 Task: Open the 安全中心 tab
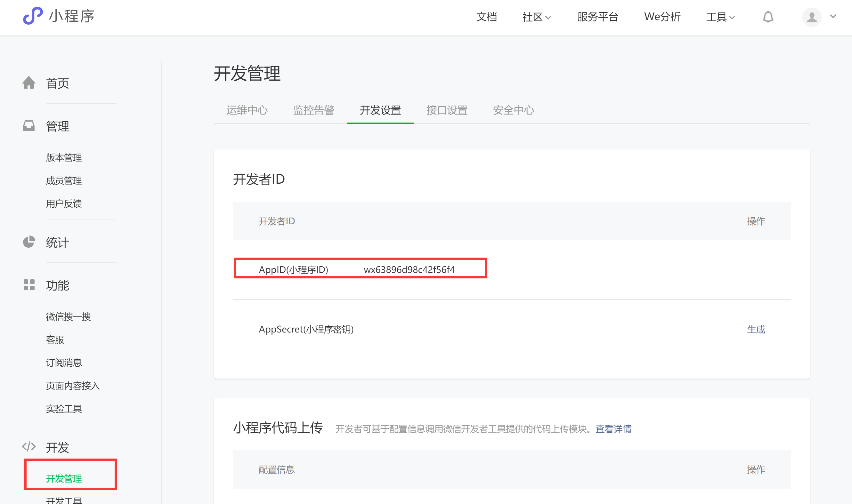pyautogui.click(x=513, y=110)
